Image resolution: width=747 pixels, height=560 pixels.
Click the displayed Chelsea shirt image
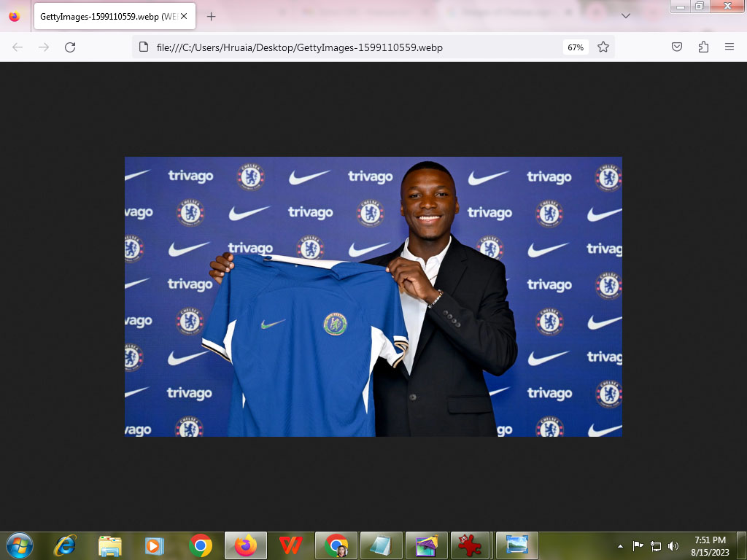point(373,296)
